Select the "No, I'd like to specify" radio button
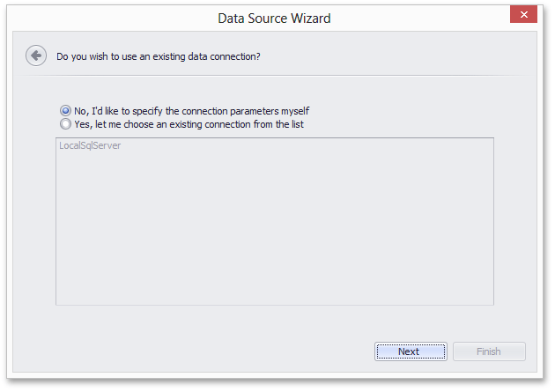 [x=65, y=111]
